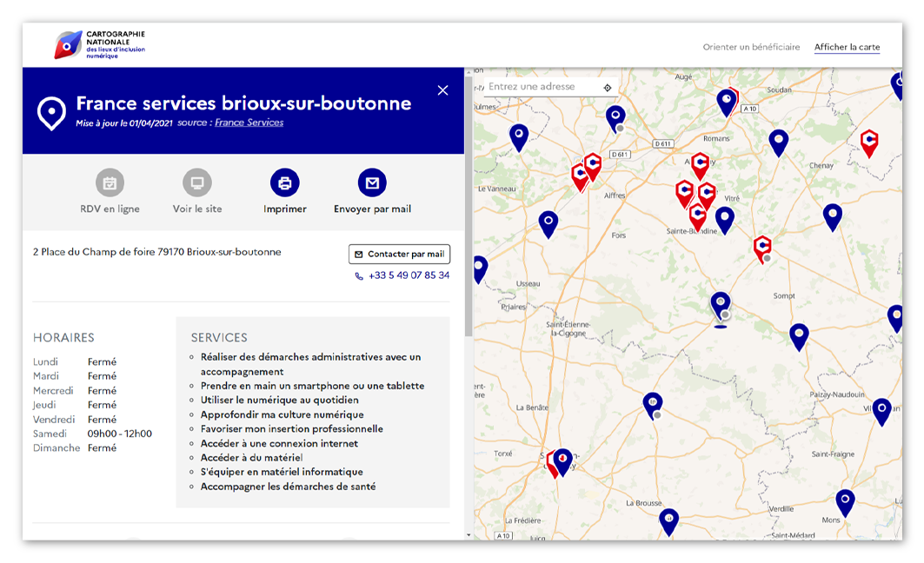Select the red marker near Chenay
This screenshot has width=924, height=563.
[869, 143]
